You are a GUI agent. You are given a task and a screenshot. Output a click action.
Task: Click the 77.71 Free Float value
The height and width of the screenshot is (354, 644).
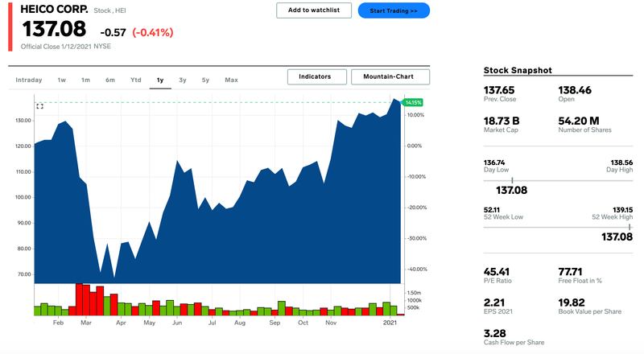tap(570, 272)
